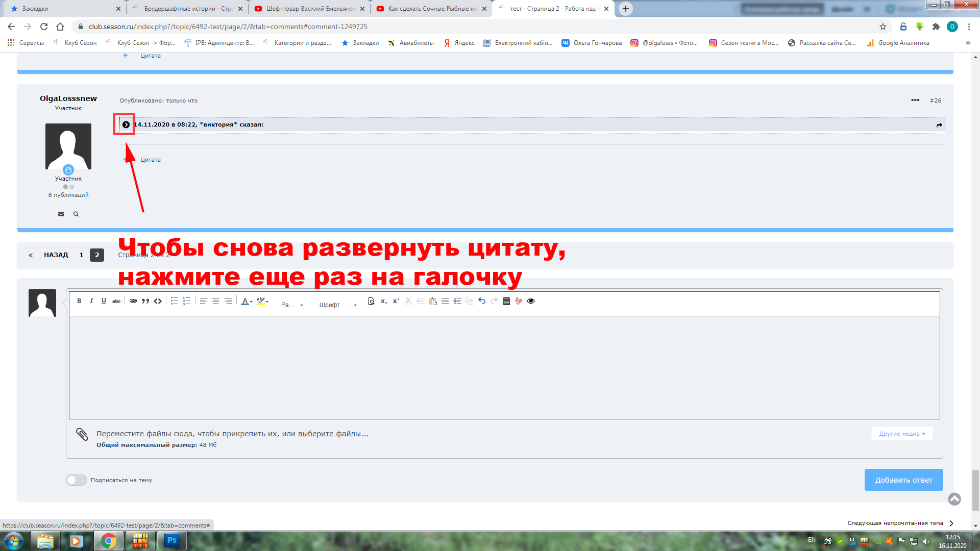Undo the last editor action

point(482,301)
